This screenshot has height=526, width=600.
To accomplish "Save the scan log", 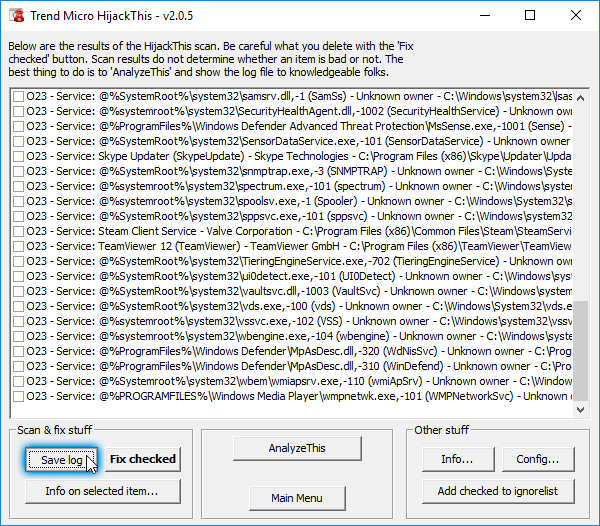I will click(x=62, y=459).
